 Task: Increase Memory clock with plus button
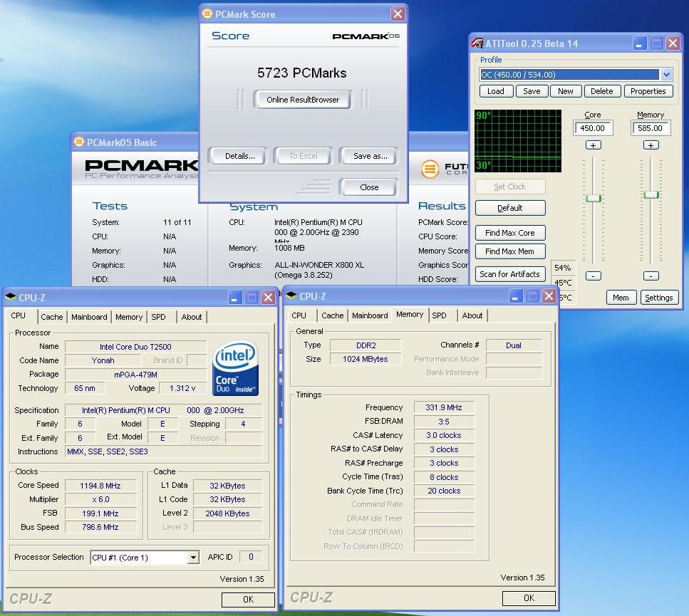651,145
